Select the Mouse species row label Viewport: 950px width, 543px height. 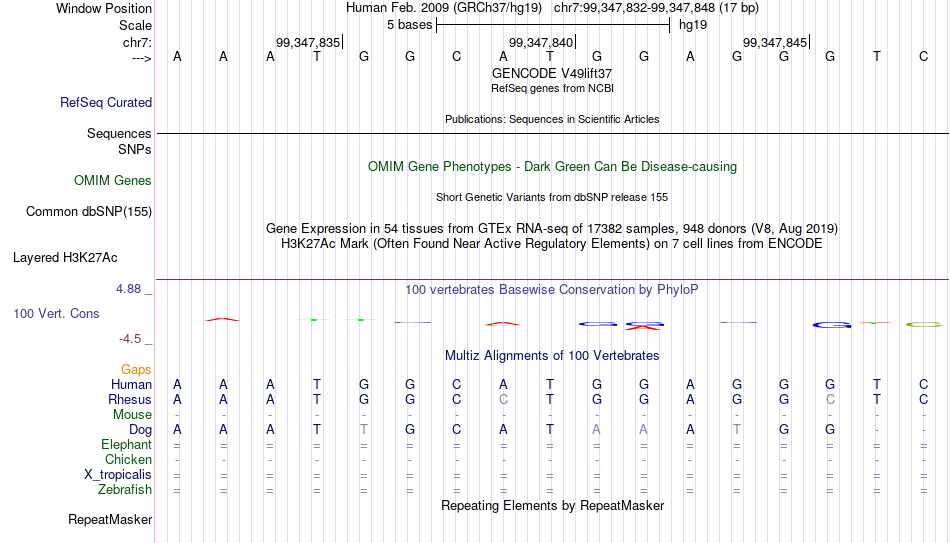point(132,415)
